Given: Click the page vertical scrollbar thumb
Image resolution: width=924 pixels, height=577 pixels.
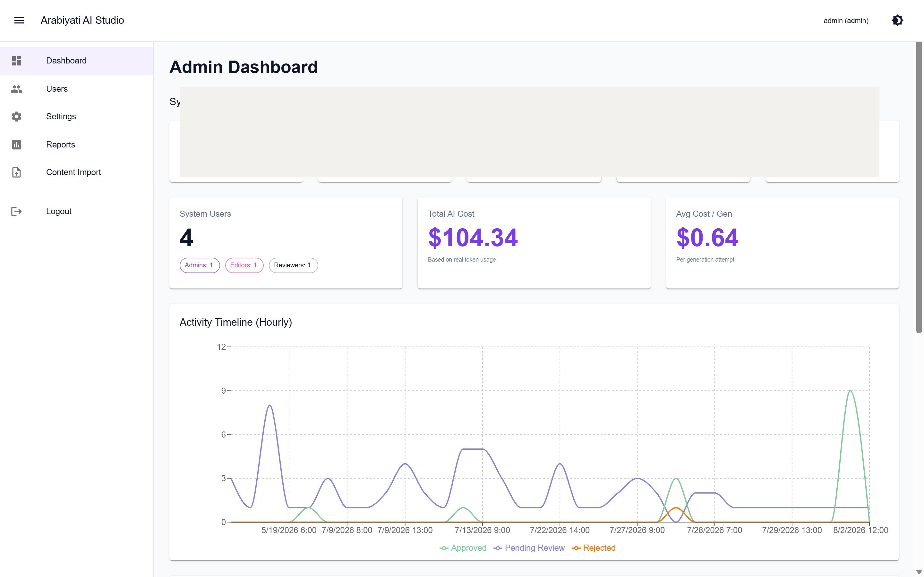Looking at the screenshot, I should point(919,187).
